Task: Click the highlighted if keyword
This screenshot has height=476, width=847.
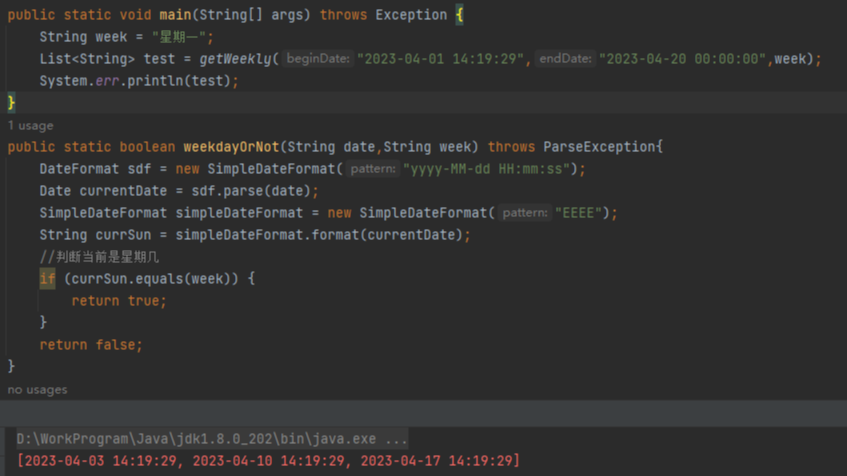Action: tap(48, 279)
